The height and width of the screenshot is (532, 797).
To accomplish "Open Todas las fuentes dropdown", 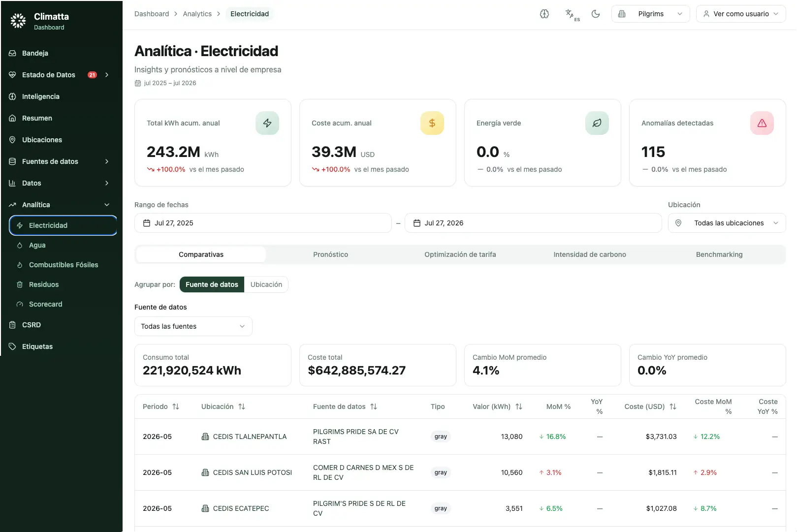I will pyautogui.click(x=193, y=326).
